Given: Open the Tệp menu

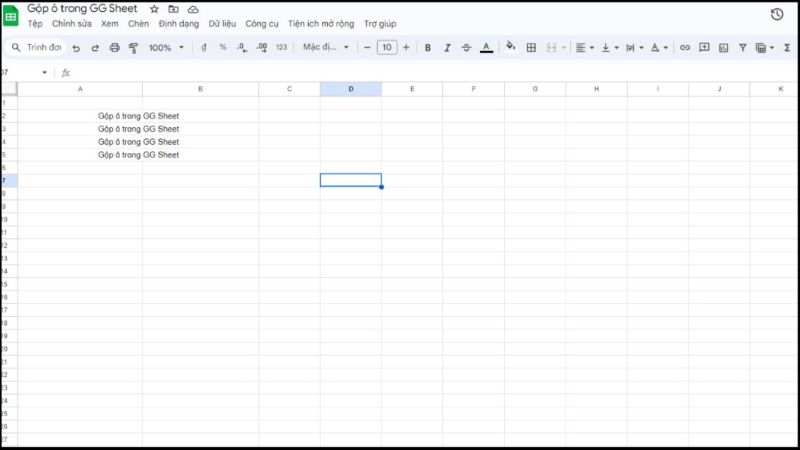Looking at the screenshot, I should click(x=35, y=23).
